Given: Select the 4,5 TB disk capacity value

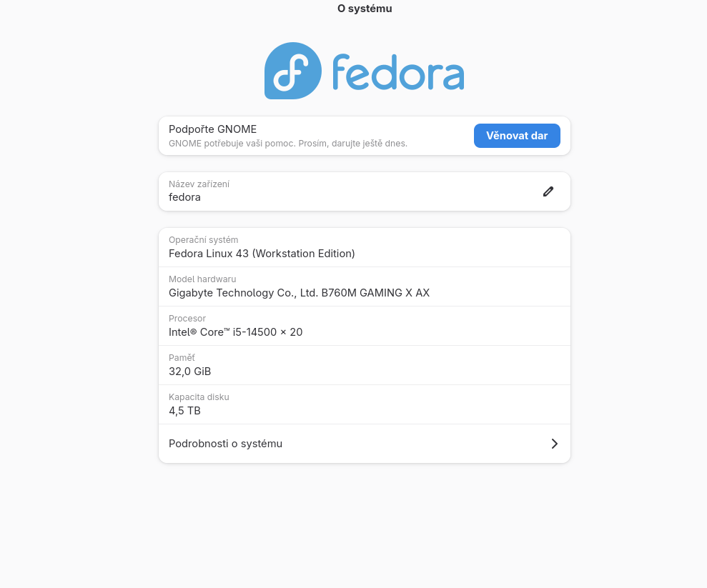Looking at the screenshot, I should tap(184, 411).
